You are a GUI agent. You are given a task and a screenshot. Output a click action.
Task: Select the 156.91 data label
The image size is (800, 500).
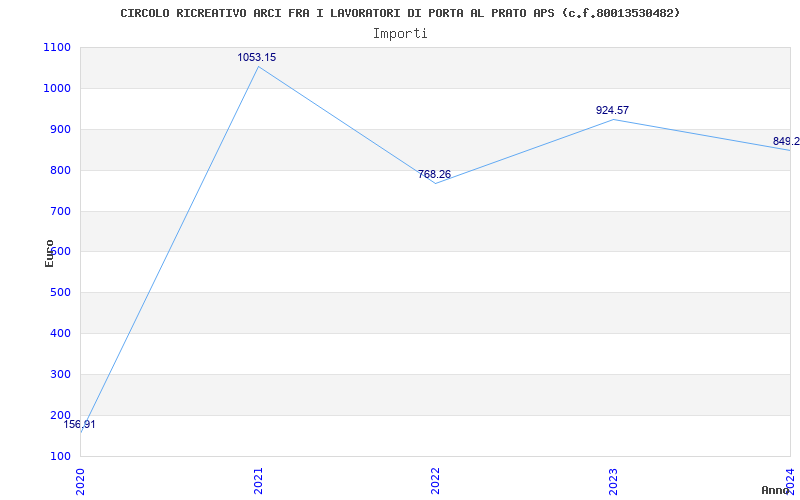[79, 424]
